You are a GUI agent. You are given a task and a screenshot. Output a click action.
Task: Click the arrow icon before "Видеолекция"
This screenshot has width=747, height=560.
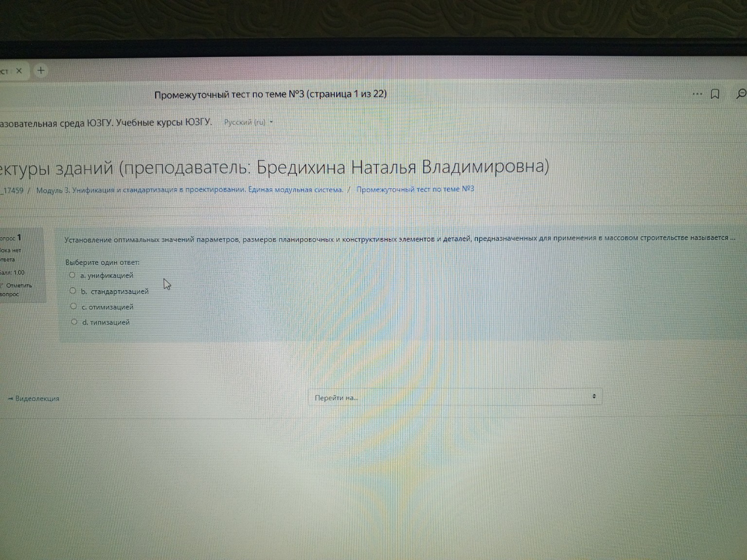pos(10,399)
